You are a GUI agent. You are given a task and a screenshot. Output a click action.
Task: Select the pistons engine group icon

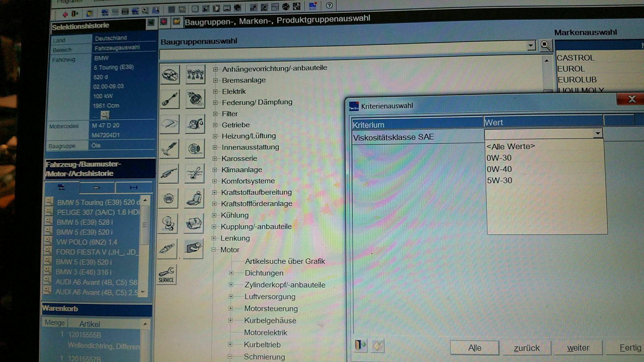click(x=195, y=74)
